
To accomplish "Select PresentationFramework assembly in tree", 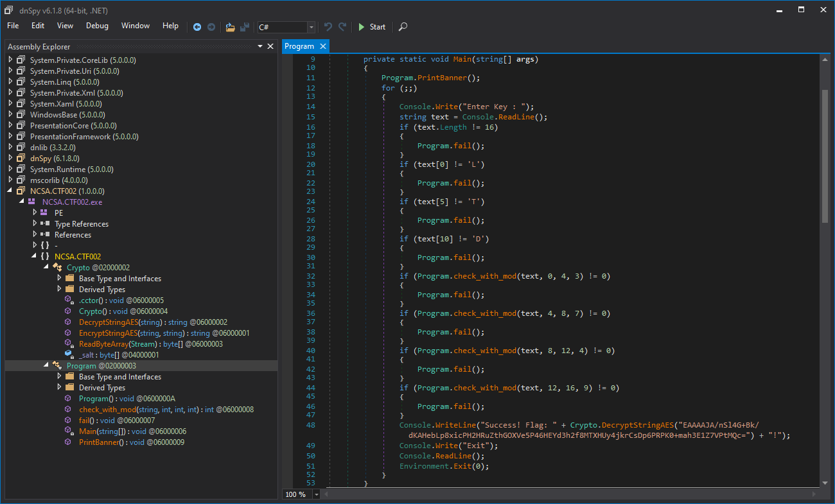I will click(x=84, y=136).
